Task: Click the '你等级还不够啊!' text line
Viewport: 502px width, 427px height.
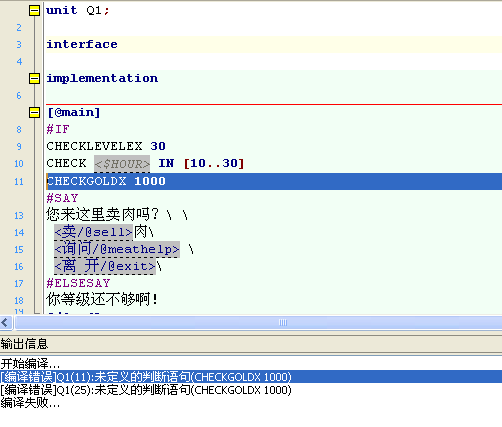Action: tap(102, 299)
